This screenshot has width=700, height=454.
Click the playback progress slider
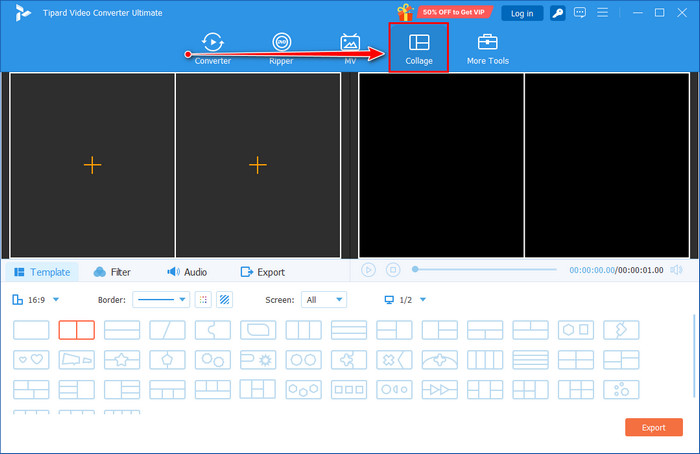[484, 270]
